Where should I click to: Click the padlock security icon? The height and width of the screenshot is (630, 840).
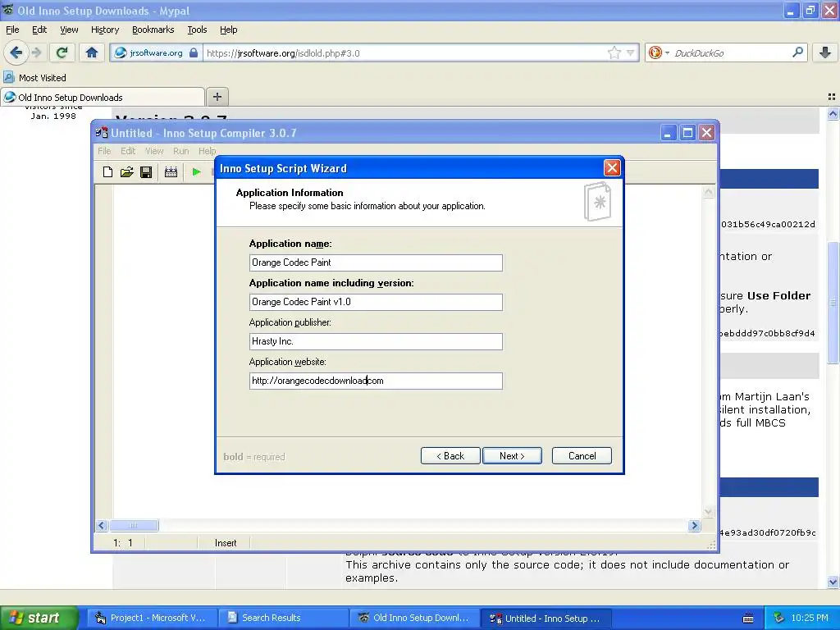coord(194,52)
